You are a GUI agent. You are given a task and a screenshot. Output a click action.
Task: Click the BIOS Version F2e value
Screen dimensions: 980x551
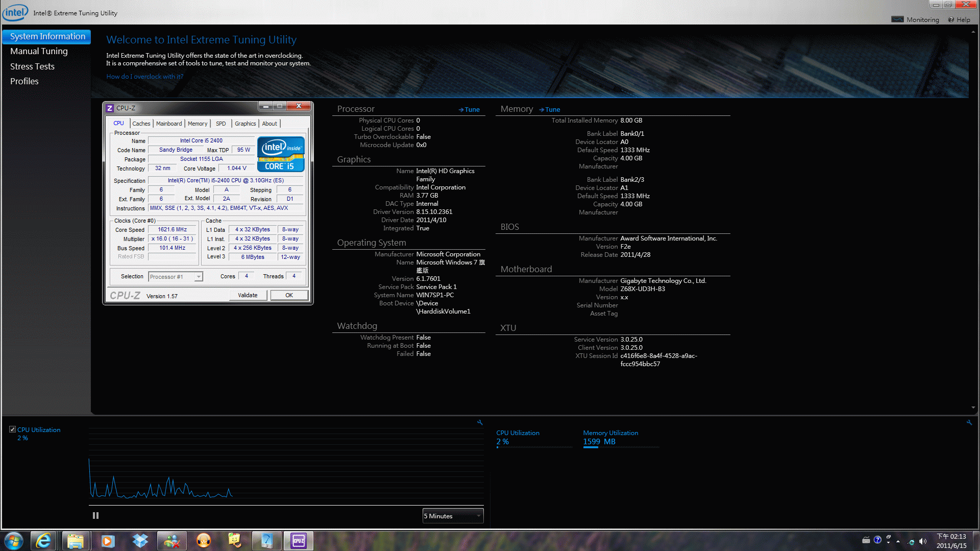point(626,247)
